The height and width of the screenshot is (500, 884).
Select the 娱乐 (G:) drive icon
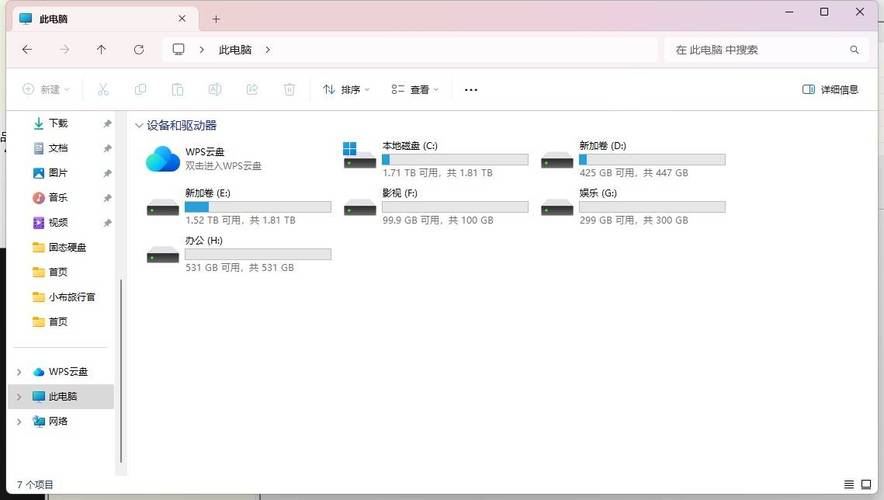556,207
